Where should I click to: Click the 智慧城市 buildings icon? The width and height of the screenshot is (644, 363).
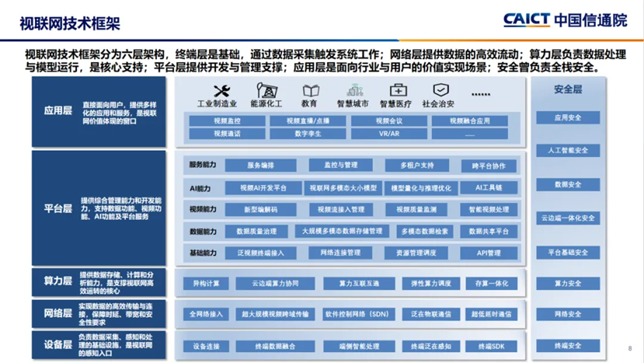[353, 90]
